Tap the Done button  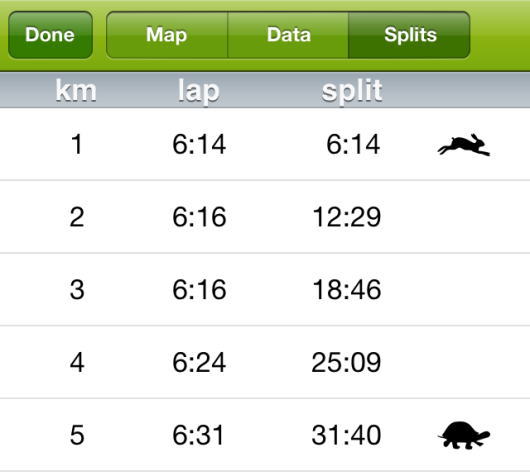click(50, 35)
